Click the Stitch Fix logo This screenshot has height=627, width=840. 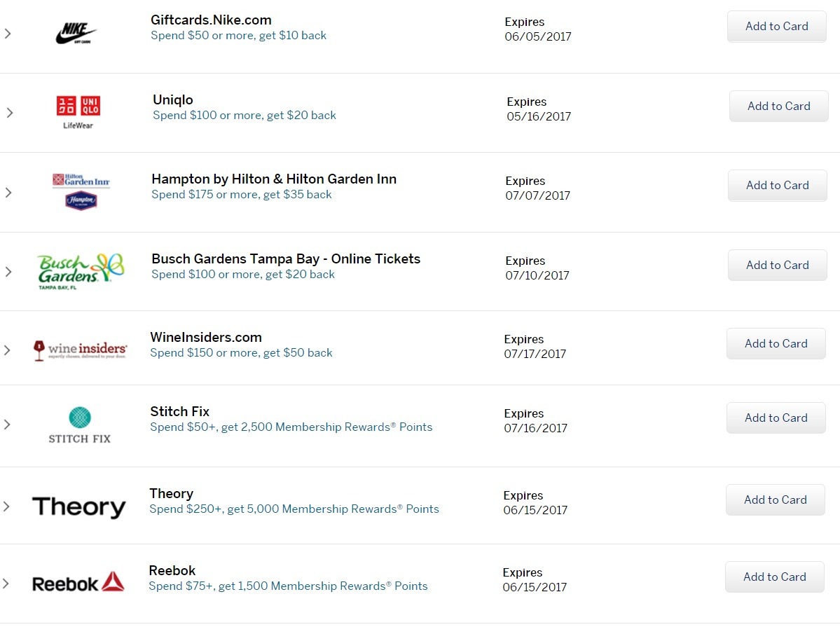click(x=80, y=425)
